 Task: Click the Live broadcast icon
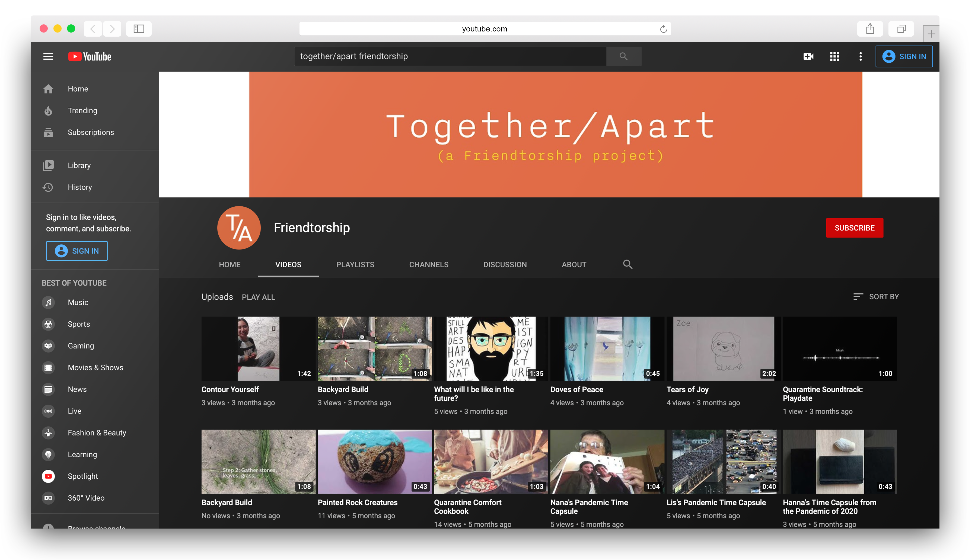(x=48, y=411)
